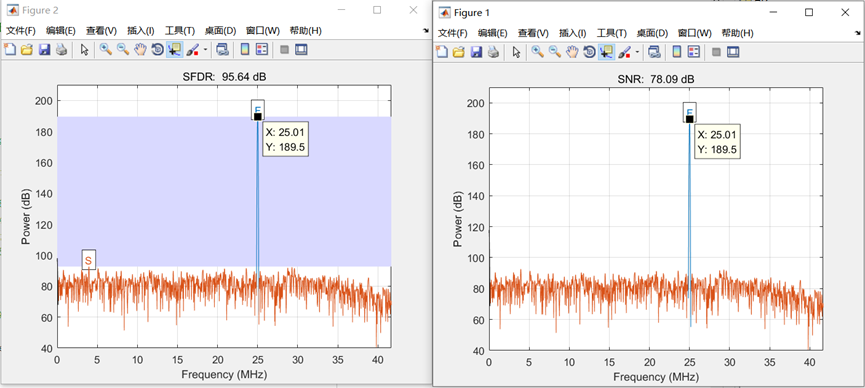865x388 pixels.
Task: Click New Figure icon in Figure 2
Action: point(9,50)
